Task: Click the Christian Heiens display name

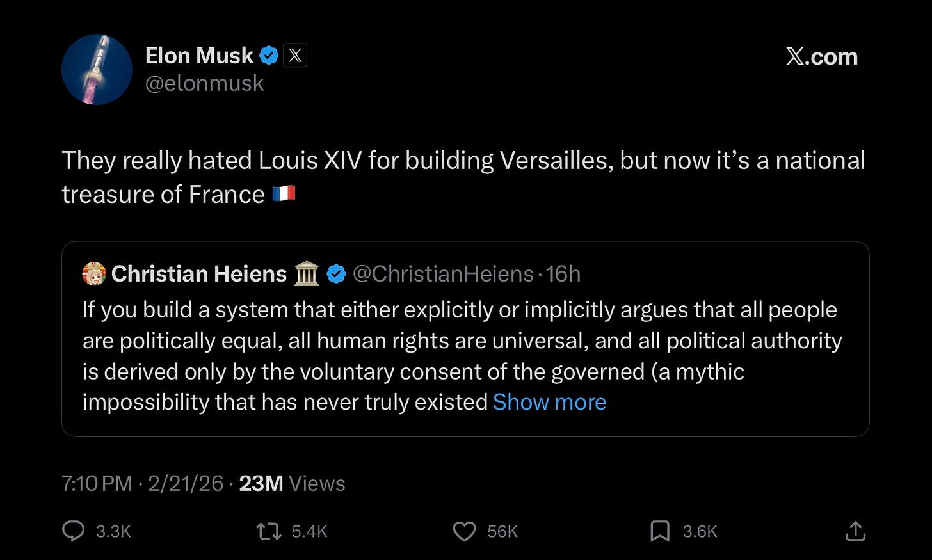Action: pyautogui.click(x=198, y=274)
